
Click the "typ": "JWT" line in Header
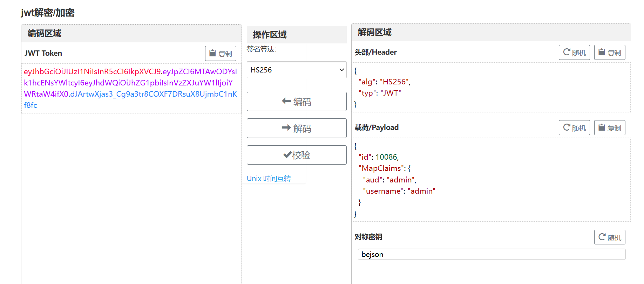coord(380,93)
